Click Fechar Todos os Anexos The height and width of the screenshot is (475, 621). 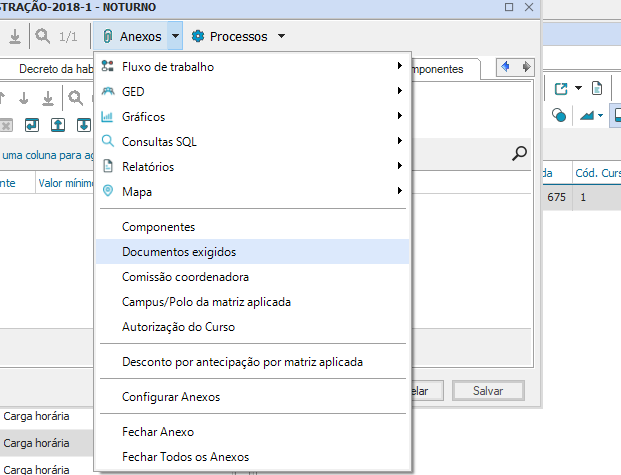click(x=185, y=457)
